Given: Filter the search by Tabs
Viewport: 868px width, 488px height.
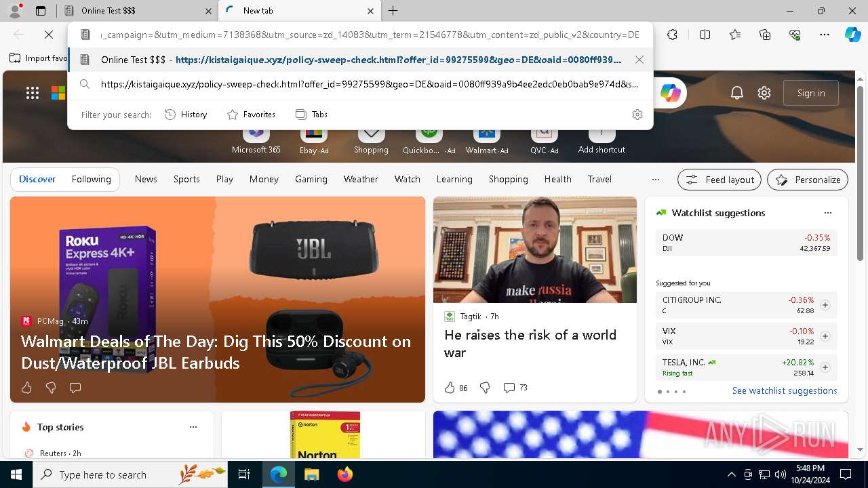Looking at the screenshot, I should point(311,115).
